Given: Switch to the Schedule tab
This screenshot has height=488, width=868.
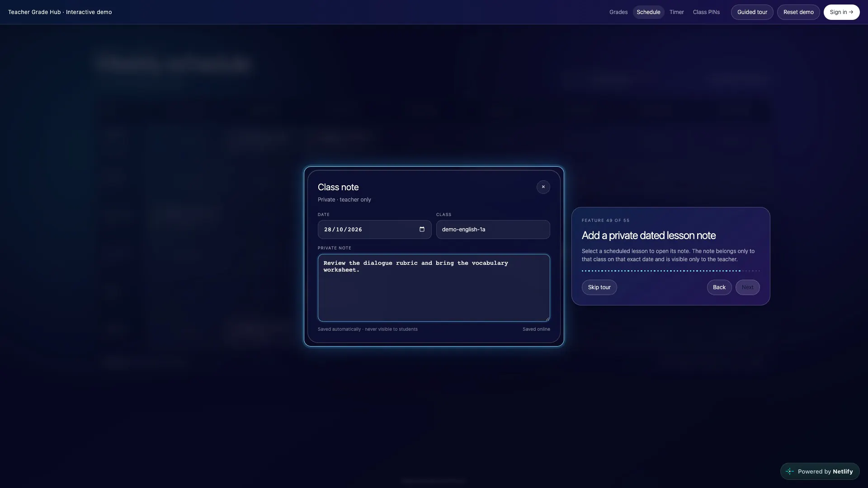Looking at the screenshot, I should pyautogui.click(x=648, y=12).
